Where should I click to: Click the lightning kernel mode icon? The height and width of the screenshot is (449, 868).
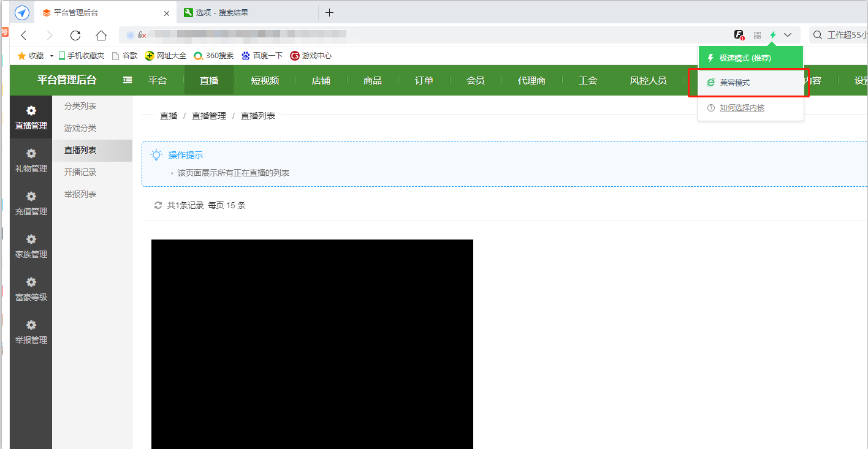coord(774,35)
